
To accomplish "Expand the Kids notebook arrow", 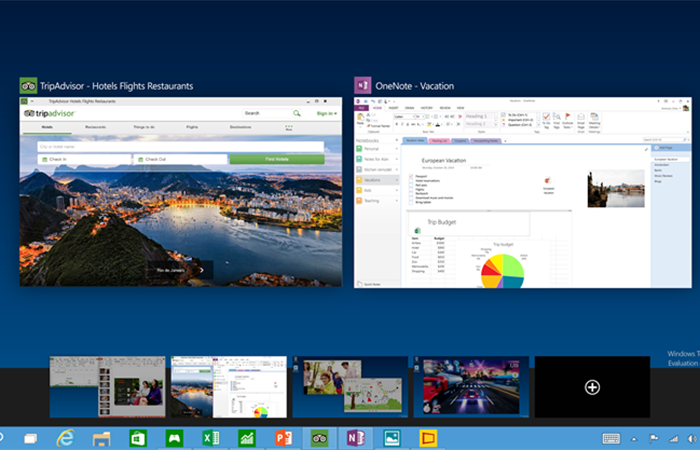I will [x=396, y=190].
